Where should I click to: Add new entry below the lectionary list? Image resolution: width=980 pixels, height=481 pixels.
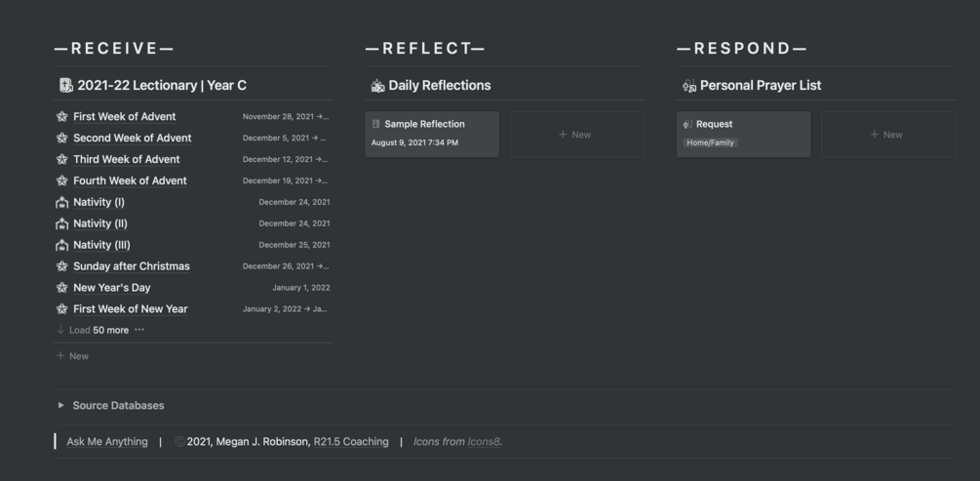pos(73,356)
